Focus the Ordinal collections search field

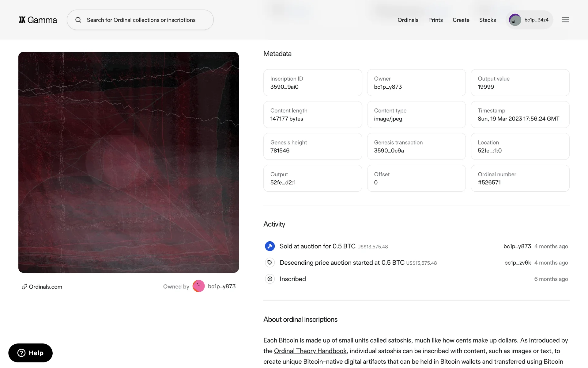(x=141, y=20)
